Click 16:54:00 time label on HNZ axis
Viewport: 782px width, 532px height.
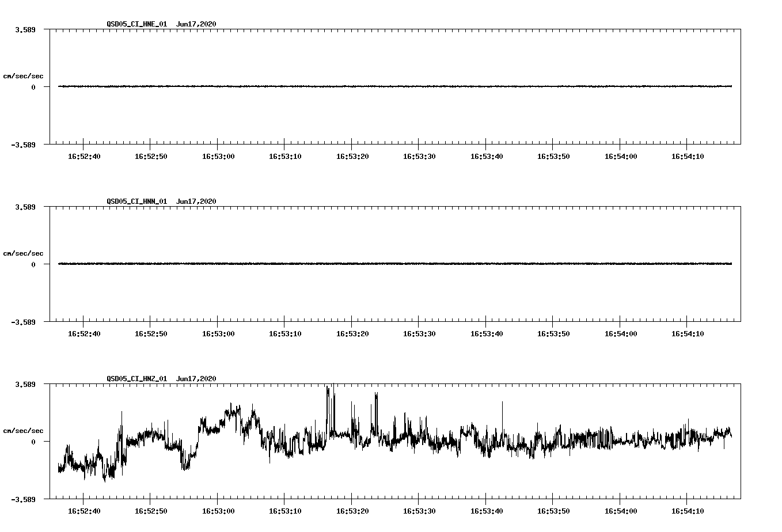[x=621, y=511]
